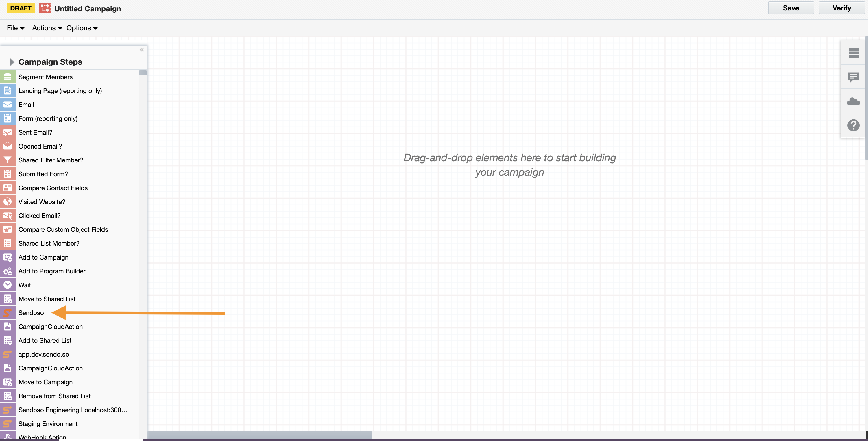The image size is (868, 441).
Task: Open the comments panel icon
Action: [x=854, y=77]
